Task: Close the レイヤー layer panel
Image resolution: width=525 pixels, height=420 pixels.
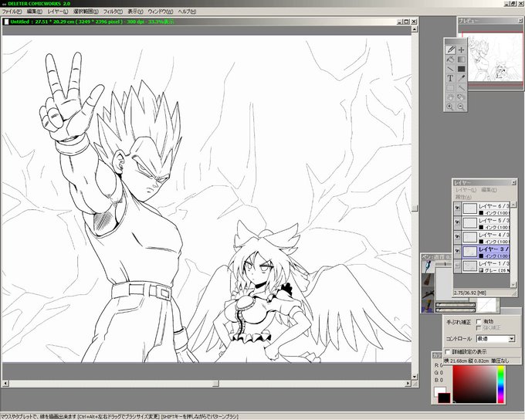Action: coord(513,183)
